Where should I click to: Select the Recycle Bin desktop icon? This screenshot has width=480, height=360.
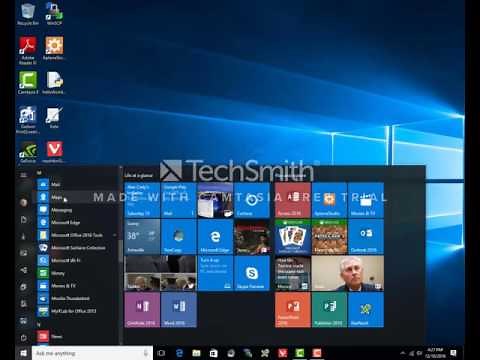[28, 14]
